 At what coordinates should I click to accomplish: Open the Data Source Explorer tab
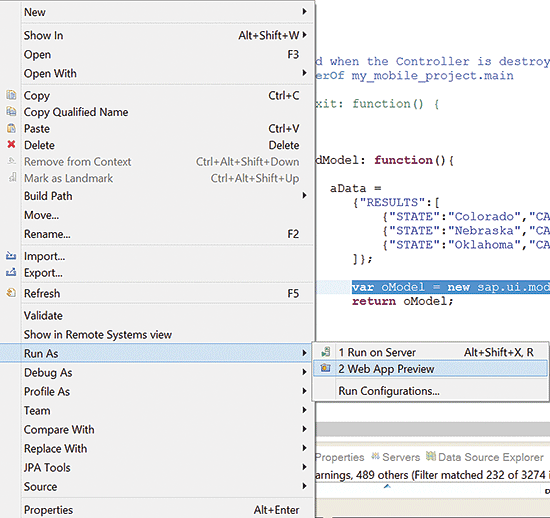point(485,457)
